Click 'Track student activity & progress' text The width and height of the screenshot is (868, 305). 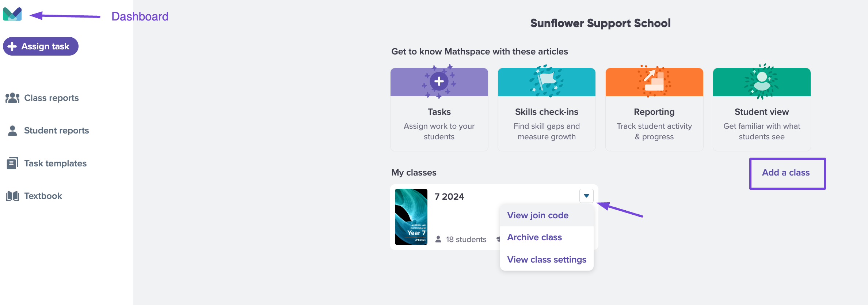tap(654, 131)
